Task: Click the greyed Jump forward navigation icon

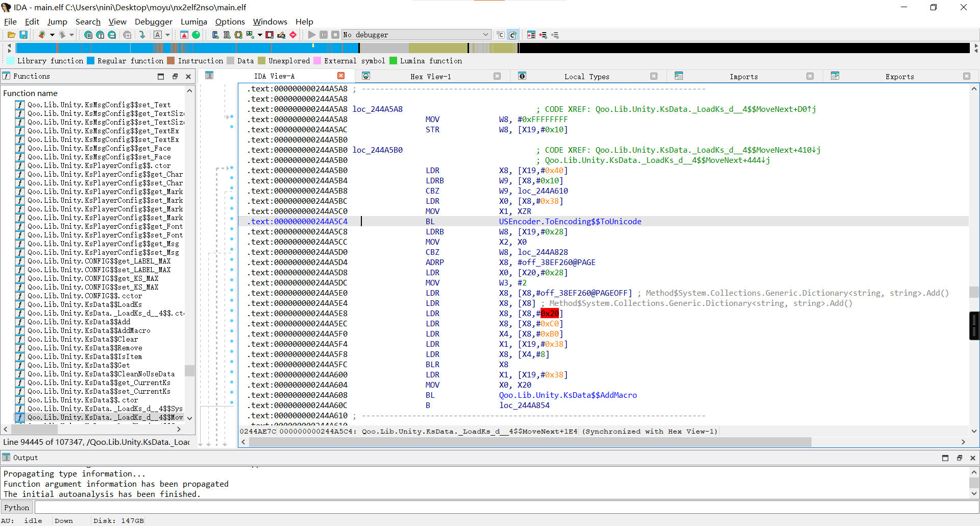Action: coord(62,35)
